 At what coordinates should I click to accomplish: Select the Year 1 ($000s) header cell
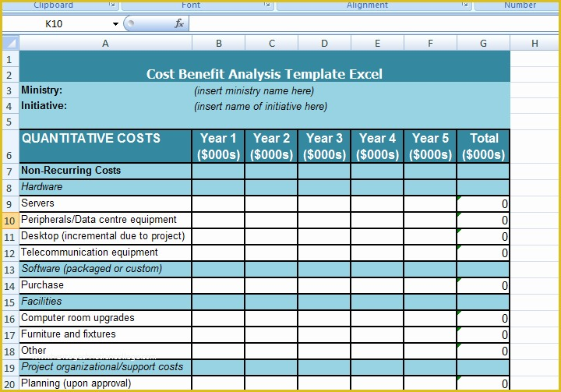click(218, 146)
